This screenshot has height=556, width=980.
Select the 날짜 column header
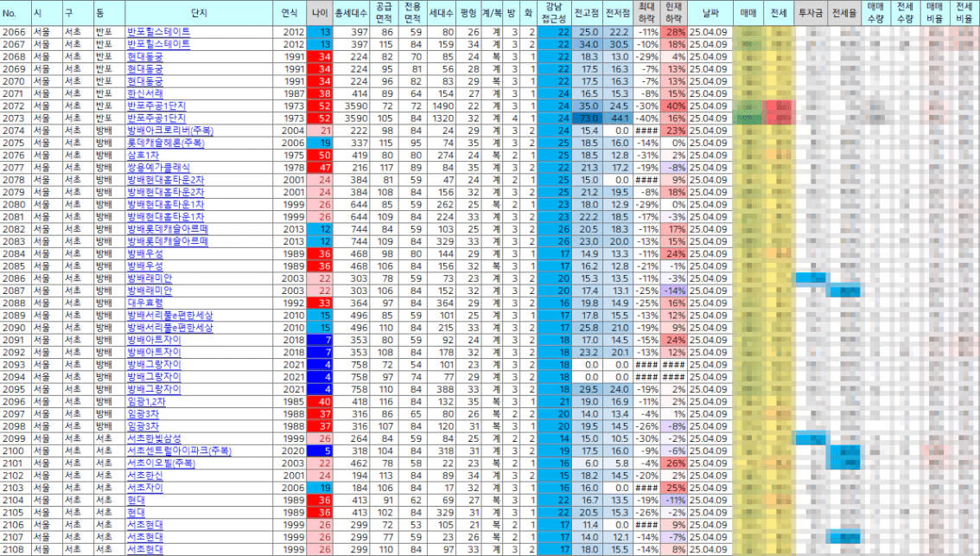click(710, 13)
